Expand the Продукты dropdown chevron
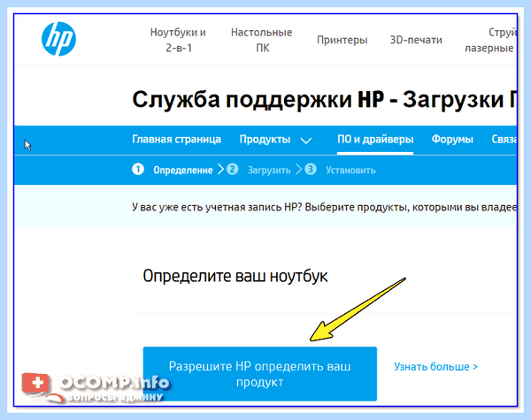 [x=306, y=141]
